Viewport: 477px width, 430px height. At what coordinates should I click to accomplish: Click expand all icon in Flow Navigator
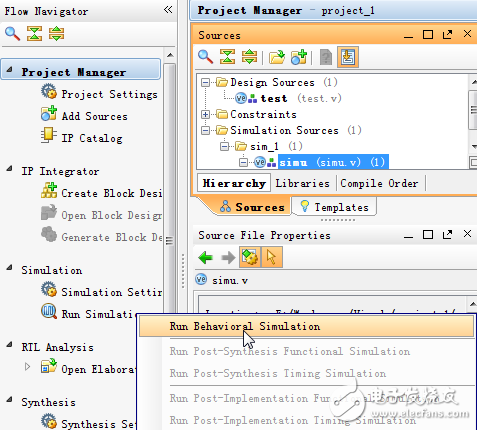click(x=56, y=34)
